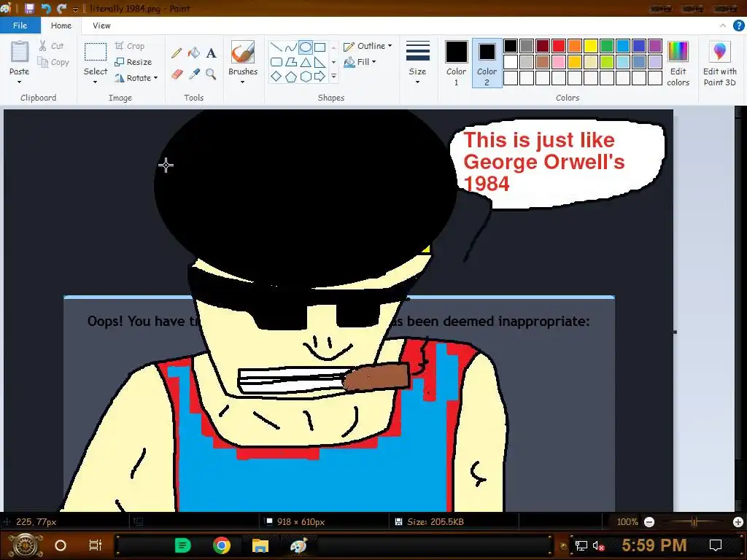This screenshot has width=747, height=560.
Task: Click the rectangular Select tool icon
Action: tap(96, 52)
